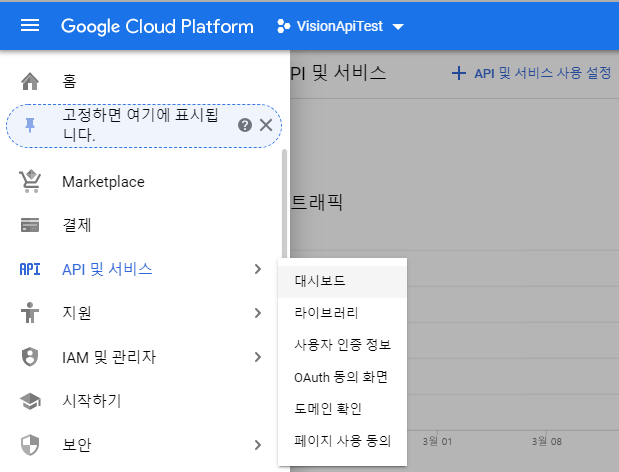The image size is (619, 472).
Task: Expand the API 및 서비스 submenu chevron
Action: point(258,269)
